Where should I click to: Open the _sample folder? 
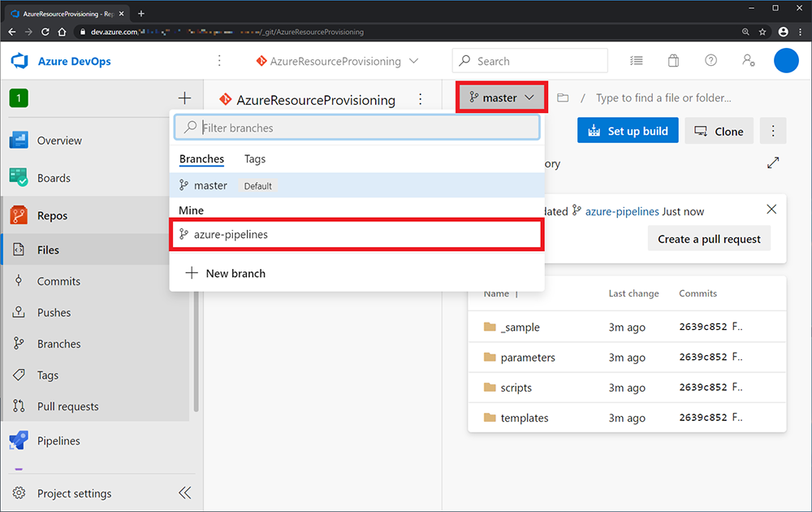click(x=520, y=327)
